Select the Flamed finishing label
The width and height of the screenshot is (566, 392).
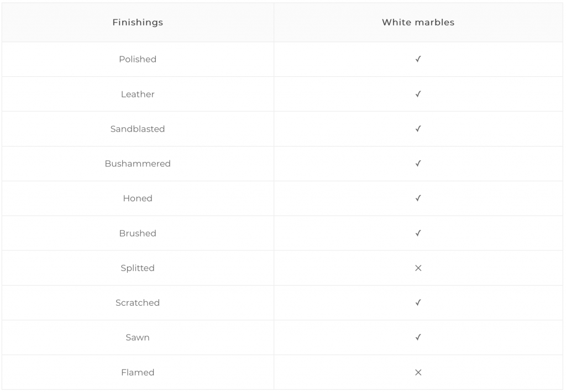(138, 372)
